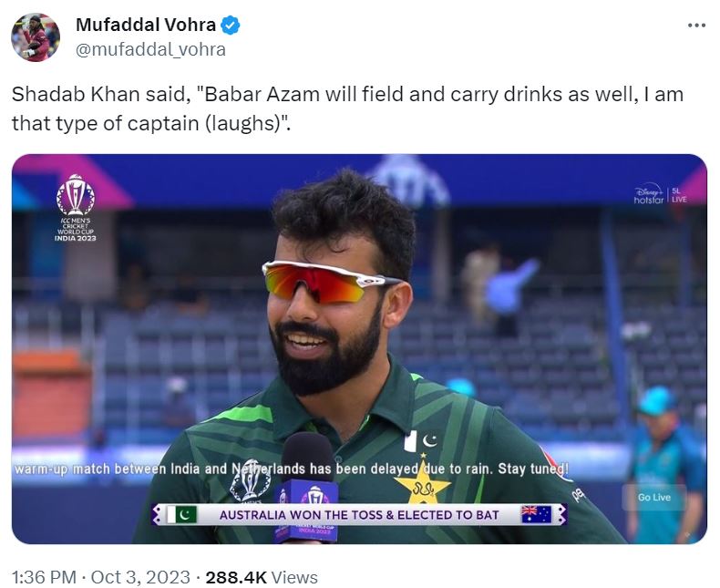Image resolution: width=720 pixels, height=588 pixels.
Task: Click the Mufaddal Vohra display name
Action: coord(145,26)
